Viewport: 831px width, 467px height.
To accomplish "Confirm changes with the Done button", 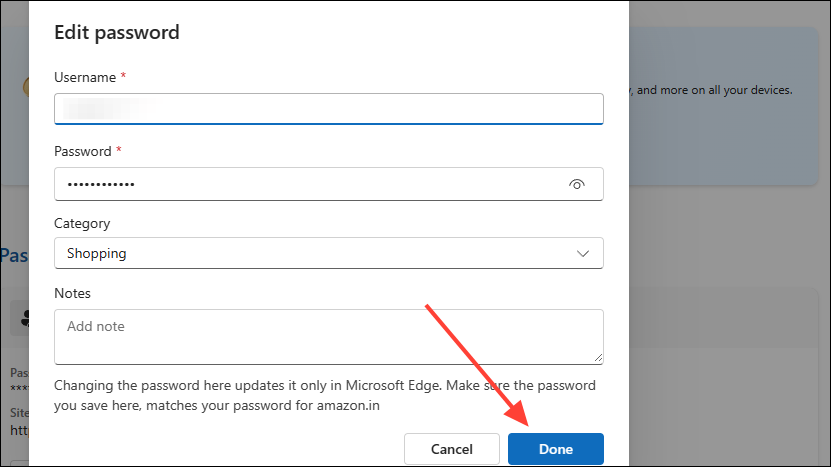I will click(x=555, y=449).
